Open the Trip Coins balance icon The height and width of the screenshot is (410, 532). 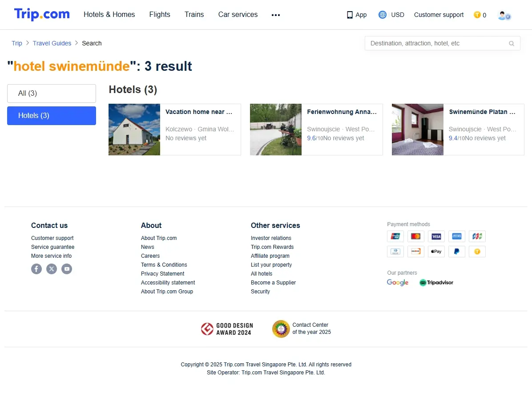477,15
